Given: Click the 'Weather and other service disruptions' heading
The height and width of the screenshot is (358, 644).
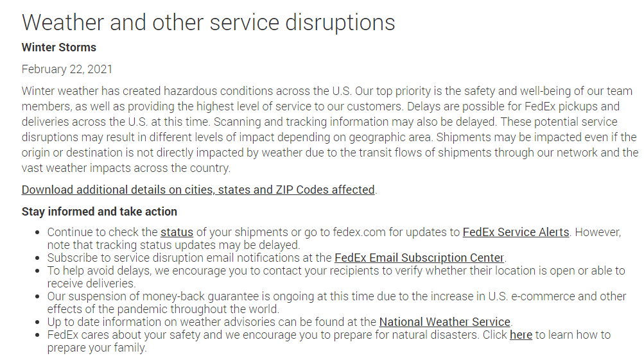Looking at the screenshot, I should coord(208,22).
